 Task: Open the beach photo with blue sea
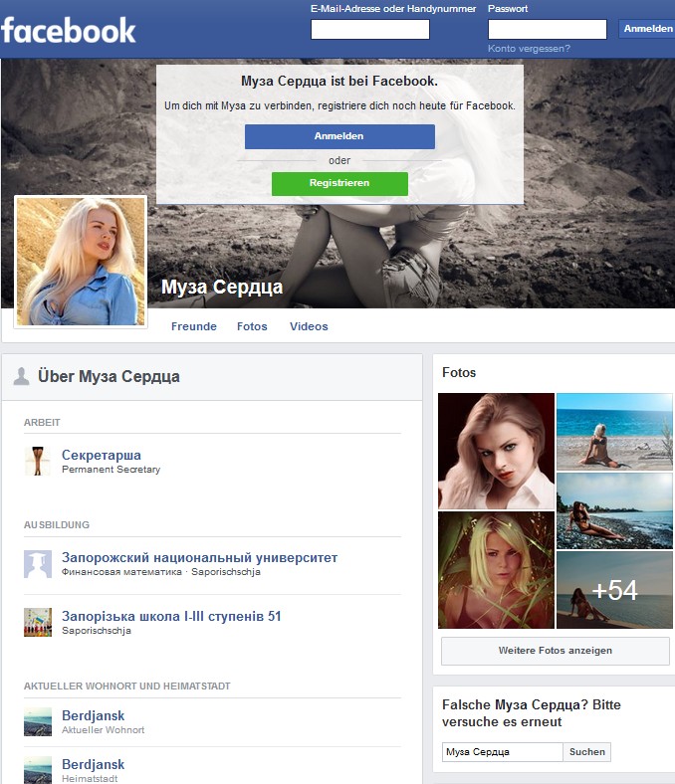tap(614, 432)
